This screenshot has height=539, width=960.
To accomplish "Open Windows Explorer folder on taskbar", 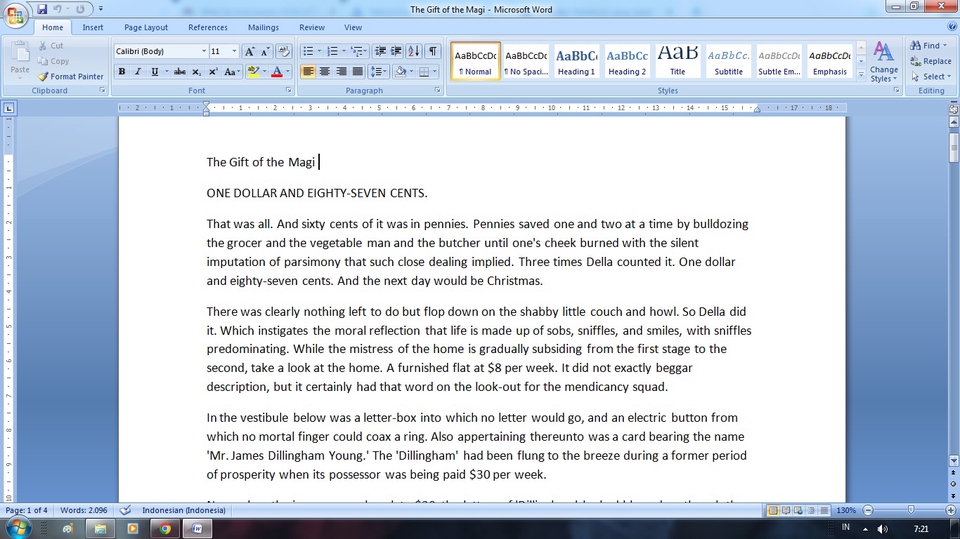I will [x=100, y=528].
